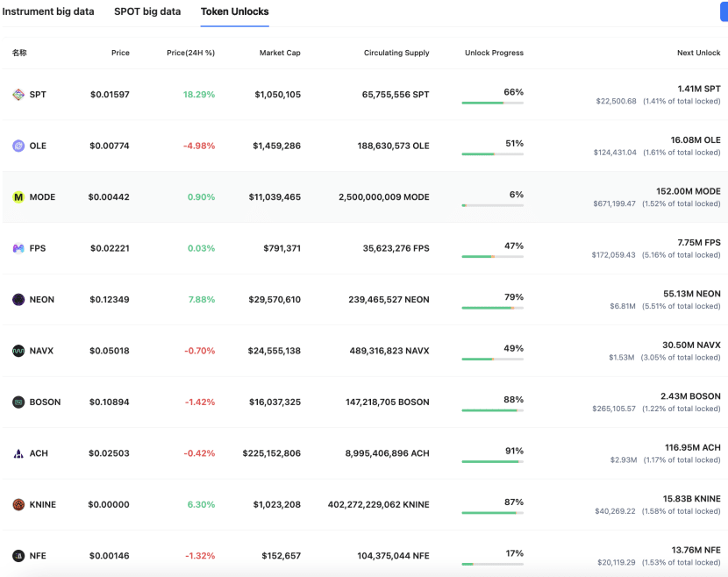Click the SPT 66% unlock progress bar
Image resolution: width=728 pixels, height=577 pixels.
coord(492,103)
